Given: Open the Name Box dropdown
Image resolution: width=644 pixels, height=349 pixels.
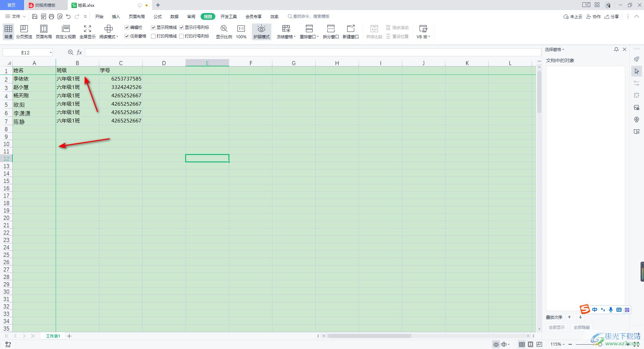Looking at the screenshot, I should (x=51, y=52).
